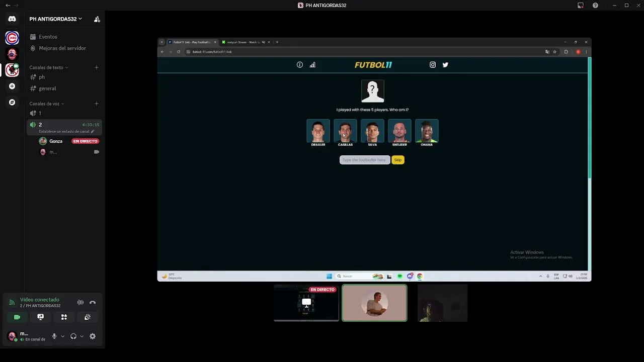Open Discord direct messages home icon
This screenshot has width=644, height=362.
coord(12,19)
